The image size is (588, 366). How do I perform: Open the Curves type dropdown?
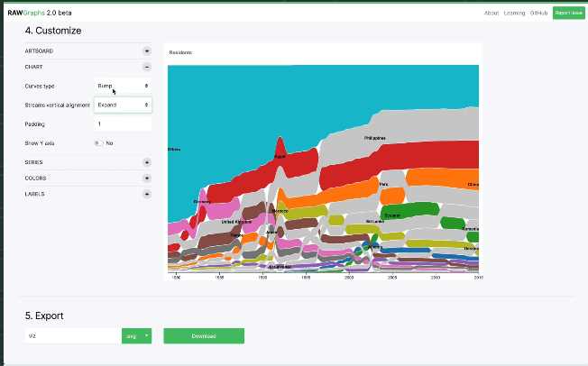(x=123, y=85)
